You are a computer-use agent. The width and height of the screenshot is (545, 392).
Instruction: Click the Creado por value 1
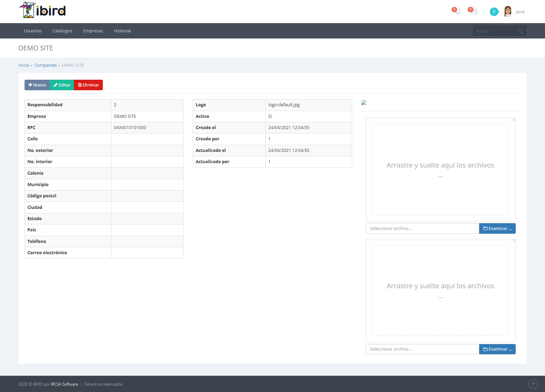click(269, 139)
